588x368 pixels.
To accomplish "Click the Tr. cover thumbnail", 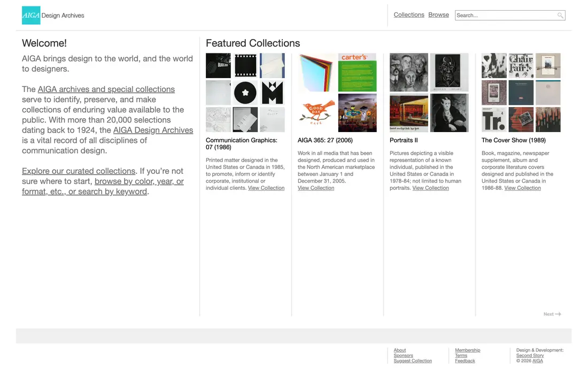I will point(494,120).
